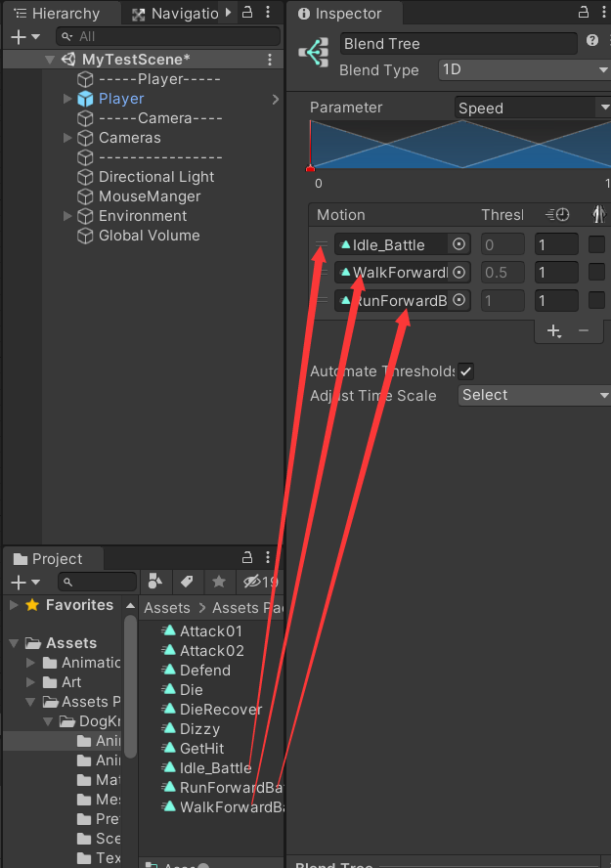The height and width of the screenshot is (868, 611).
Task: Toggle the Automate Thresholds checkbox
Action: coord(465,371)
